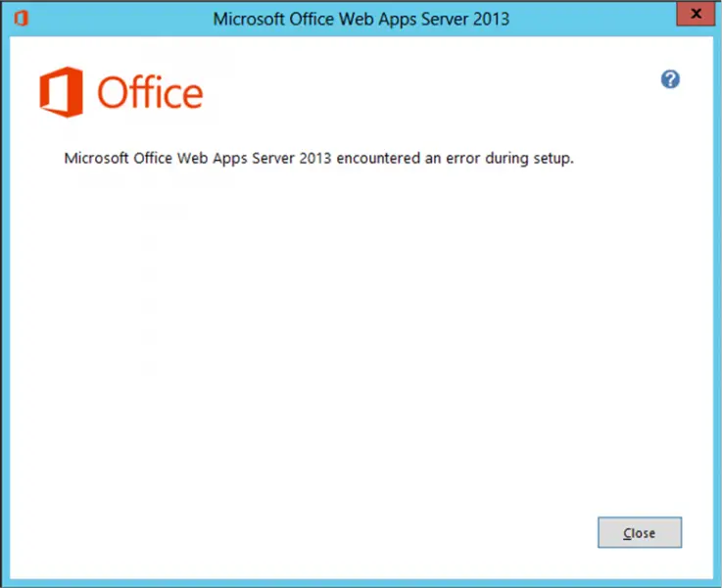Click "Server" within the error message
722x588 pixels.
273,158
